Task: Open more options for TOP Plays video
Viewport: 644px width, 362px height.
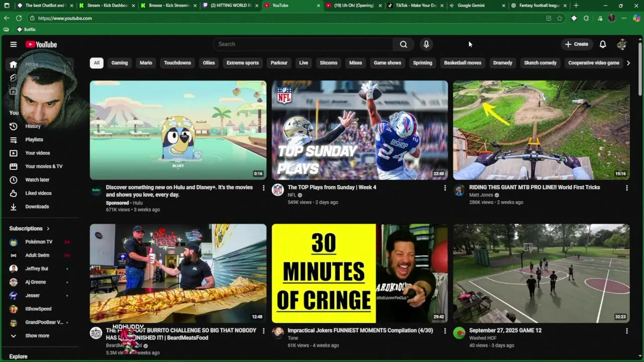Action: (445, 188)
